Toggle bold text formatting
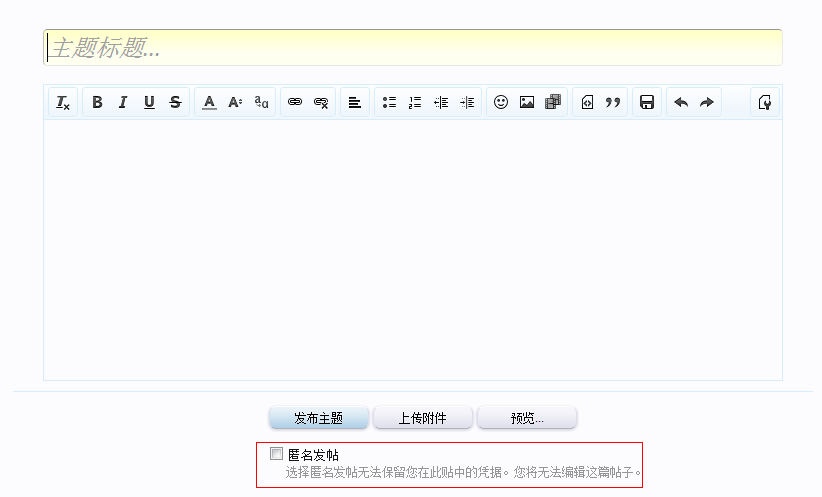Image resolution: width=822 pixels, height=497 pixels. click(x=97, y=102)
